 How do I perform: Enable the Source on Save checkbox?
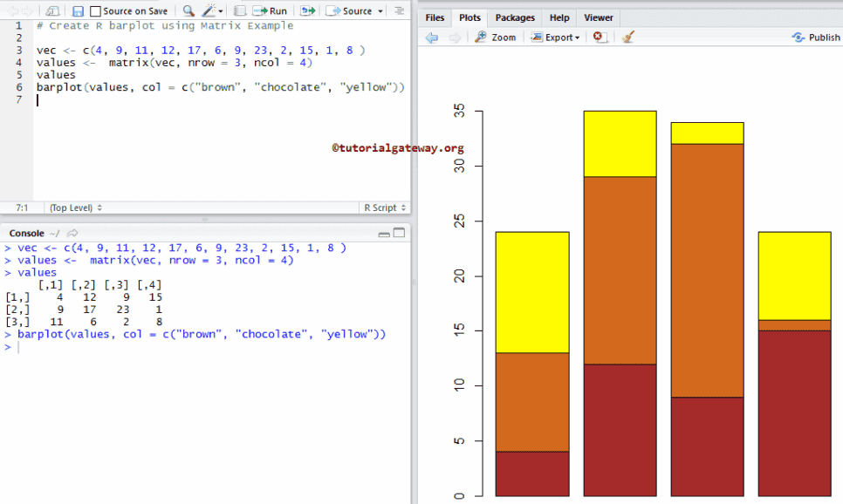click(x=95, y=11)
